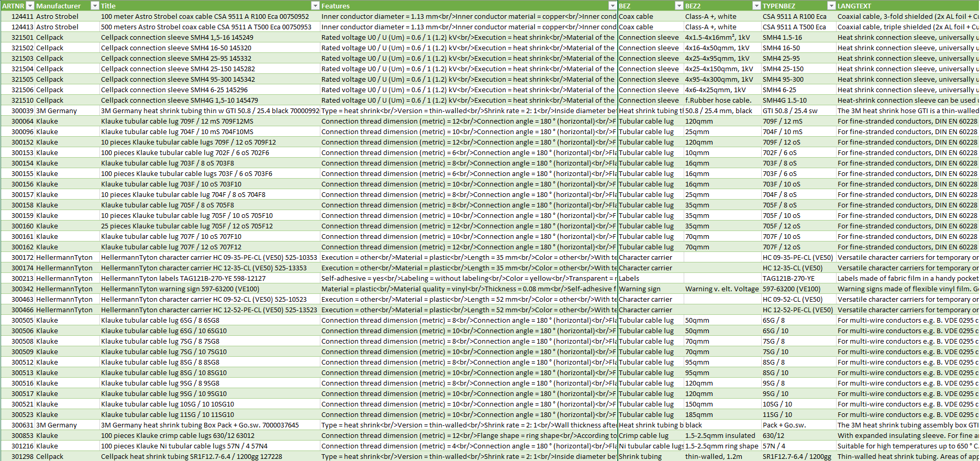Select BEZ2 cell 'Warning v. elt. Voltage'
The height and width of the screenshot is (461, 980).
click(722, 289)
